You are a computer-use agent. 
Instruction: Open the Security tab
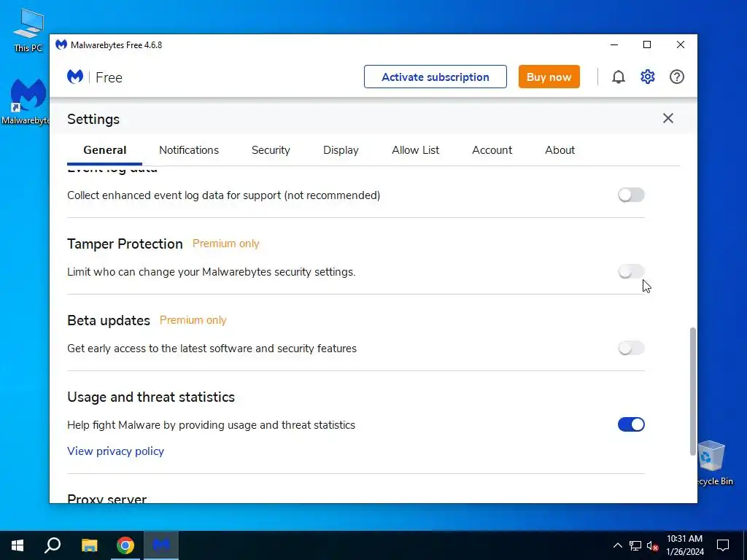click(x=271, y=150)
